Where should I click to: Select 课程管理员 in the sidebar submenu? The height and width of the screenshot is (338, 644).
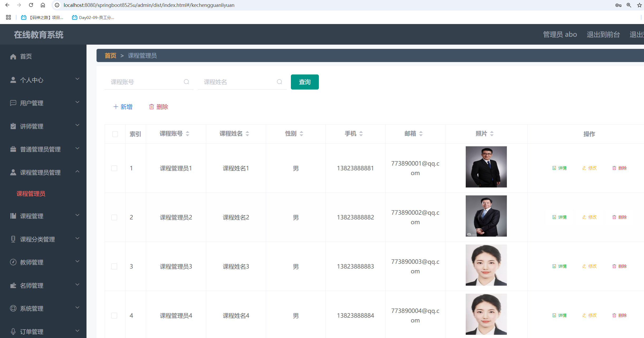pos(31,194)
